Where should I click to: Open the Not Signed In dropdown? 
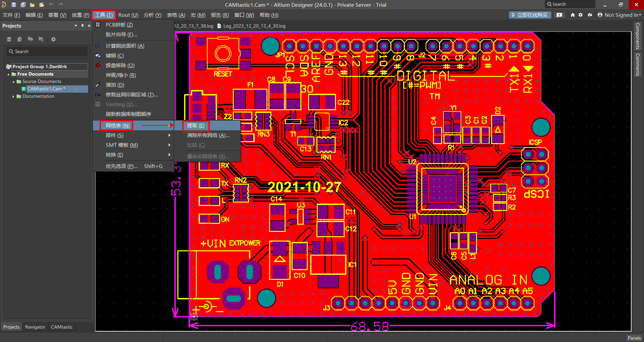pyautogui.click(x=620, y=15)
